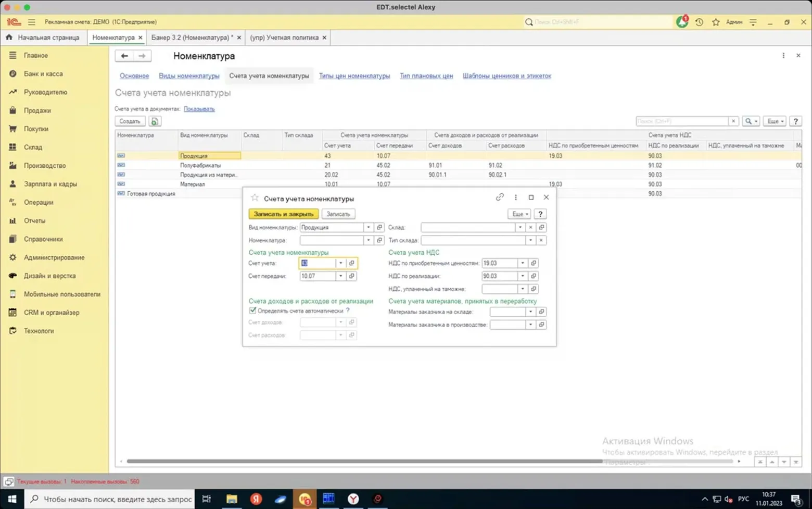Image resolution: width=812 pixels, height=509 pixels.
Task: Click the Показывать link
Action: 199,109
